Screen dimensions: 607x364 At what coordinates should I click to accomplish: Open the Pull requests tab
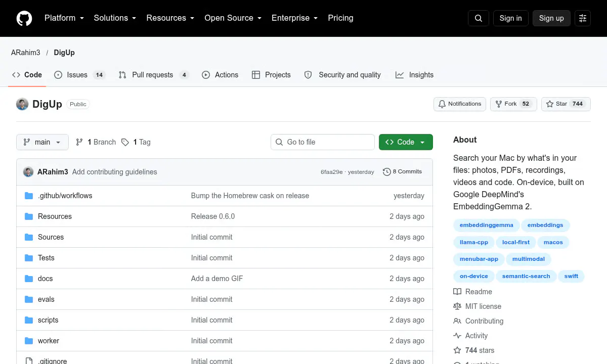(154, 75)
